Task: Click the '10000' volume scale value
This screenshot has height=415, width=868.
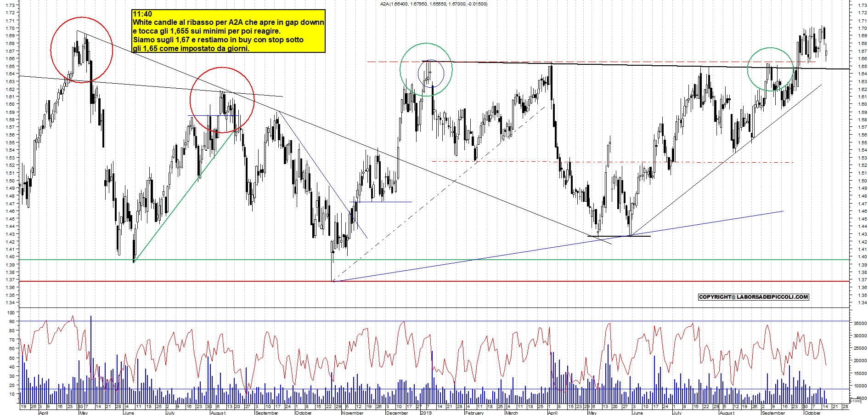Action: point(860,386)
